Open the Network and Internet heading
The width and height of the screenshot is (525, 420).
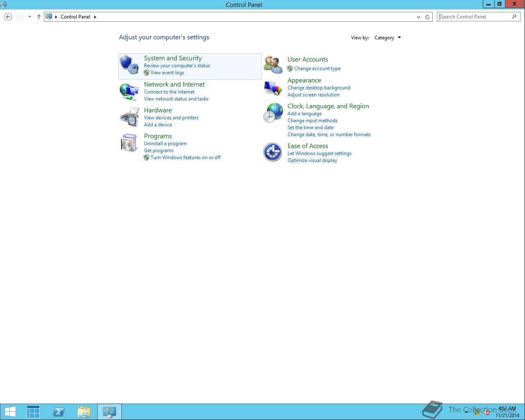coord(174,84)
